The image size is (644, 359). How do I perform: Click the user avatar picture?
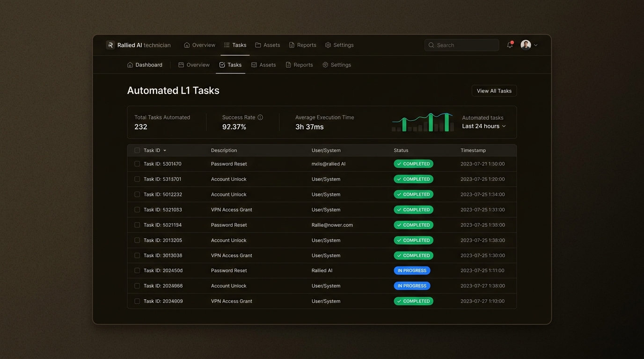(x=526, y=45)
